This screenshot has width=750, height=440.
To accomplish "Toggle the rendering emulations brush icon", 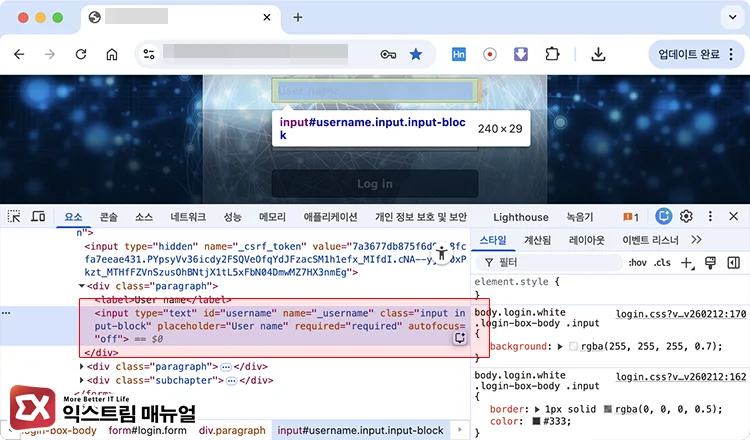I will pyautogui.click(x=710, y=263).
